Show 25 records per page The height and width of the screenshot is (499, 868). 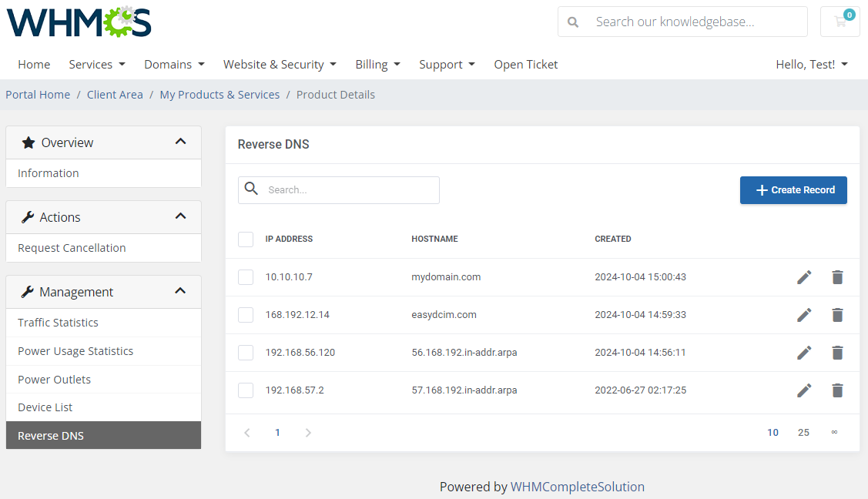[x=803, y=432]
